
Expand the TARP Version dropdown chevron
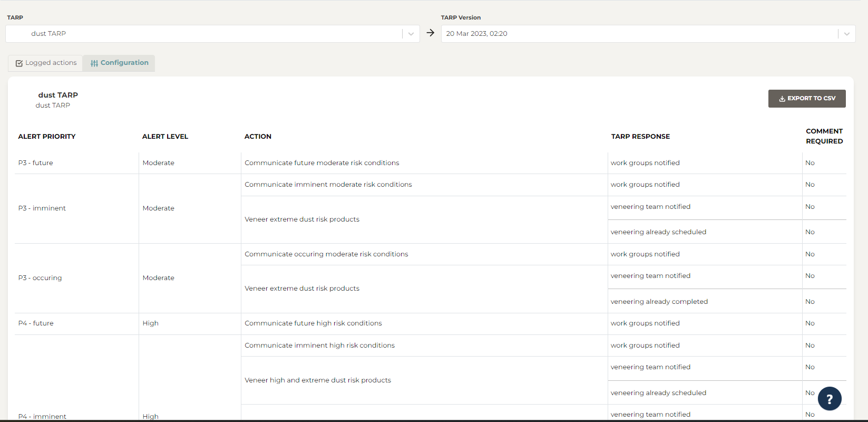click(846, 34)
